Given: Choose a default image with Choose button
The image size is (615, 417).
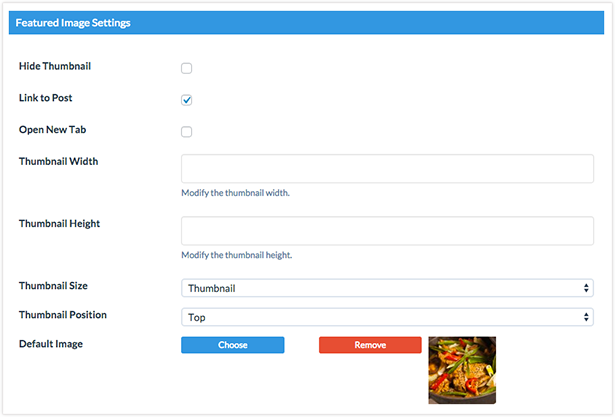Looking at the screenshot, I should tap(233, 345).
